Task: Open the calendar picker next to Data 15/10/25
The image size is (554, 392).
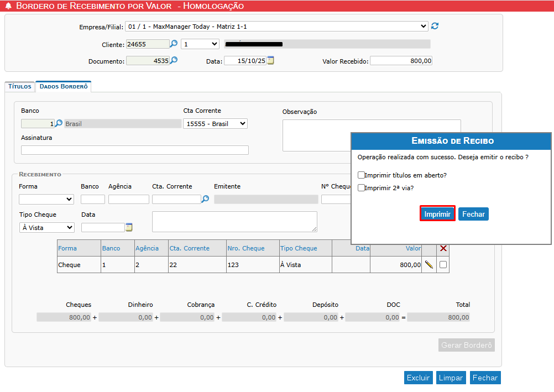Action: 270,61
